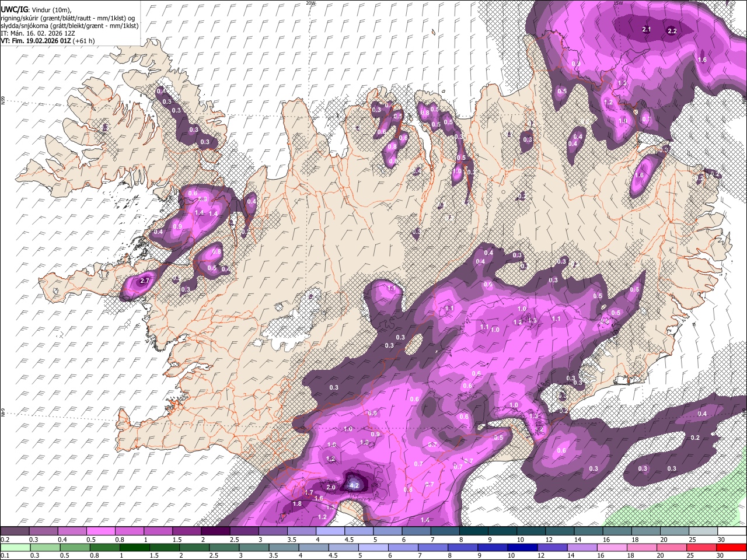The image size is (747, 560).
Task: Click the 'rigning/skúrir' legend description line
Action: (68, 18)
